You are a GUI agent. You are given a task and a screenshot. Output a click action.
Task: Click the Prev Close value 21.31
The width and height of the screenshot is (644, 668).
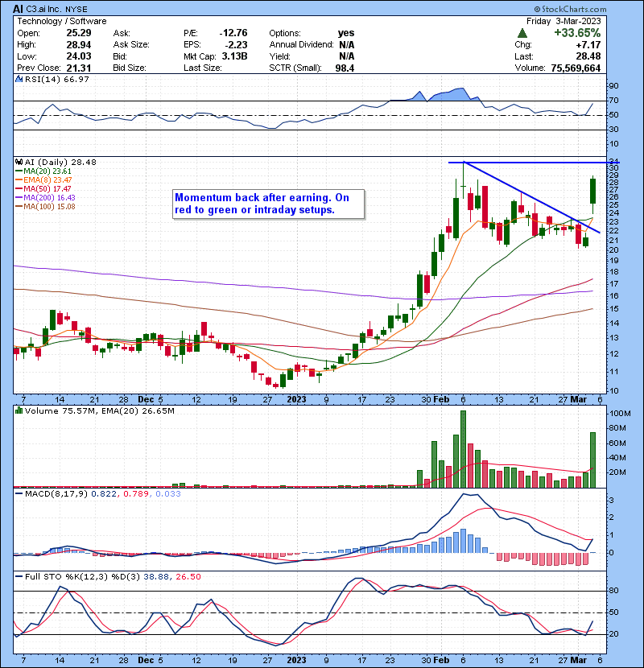click(79, 68)
